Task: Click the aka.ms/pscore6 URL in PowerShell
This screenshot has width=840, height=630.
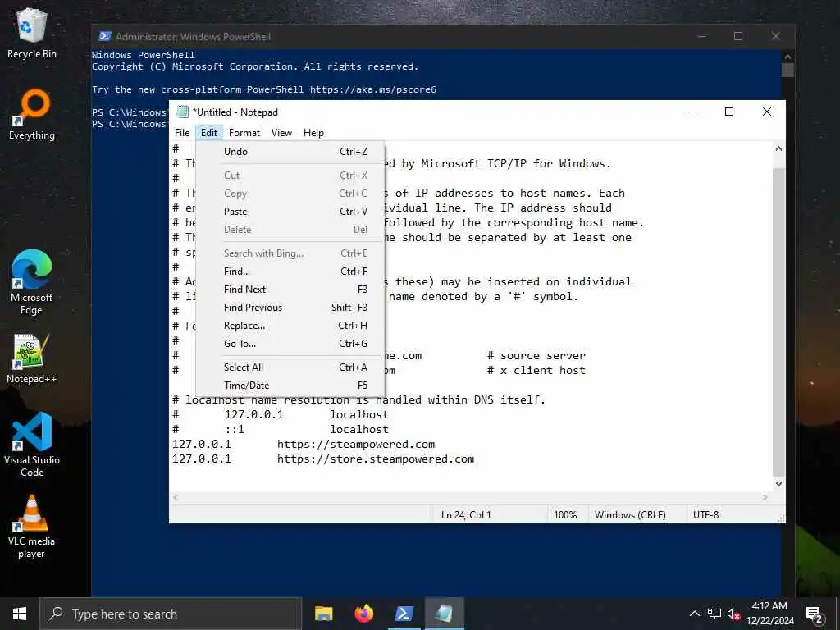Action: tap(373, 89)
